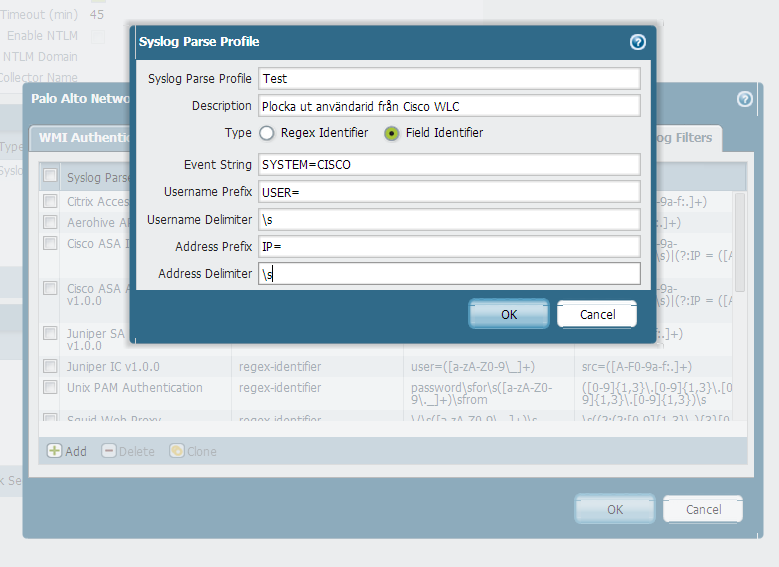Click the user= regex cell of Juniper IC
This screenshot has height=567, width=779.
pos(473,367)
